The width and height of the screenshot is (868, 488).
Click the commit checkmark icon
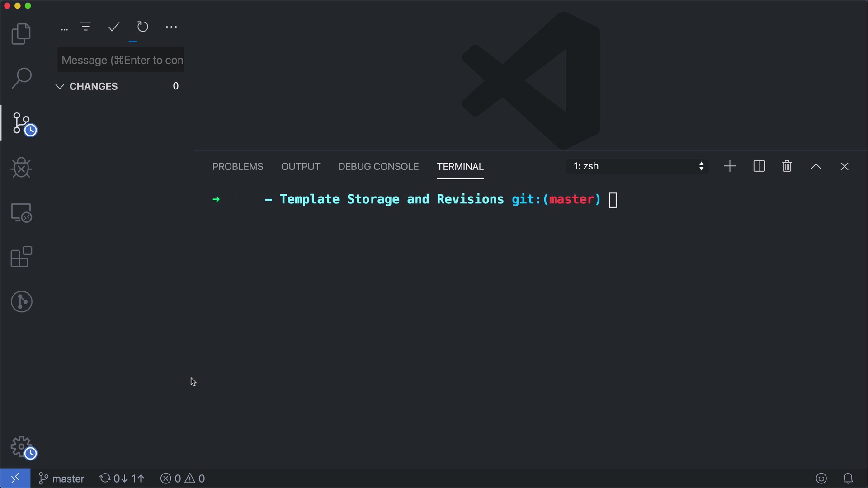114,27
